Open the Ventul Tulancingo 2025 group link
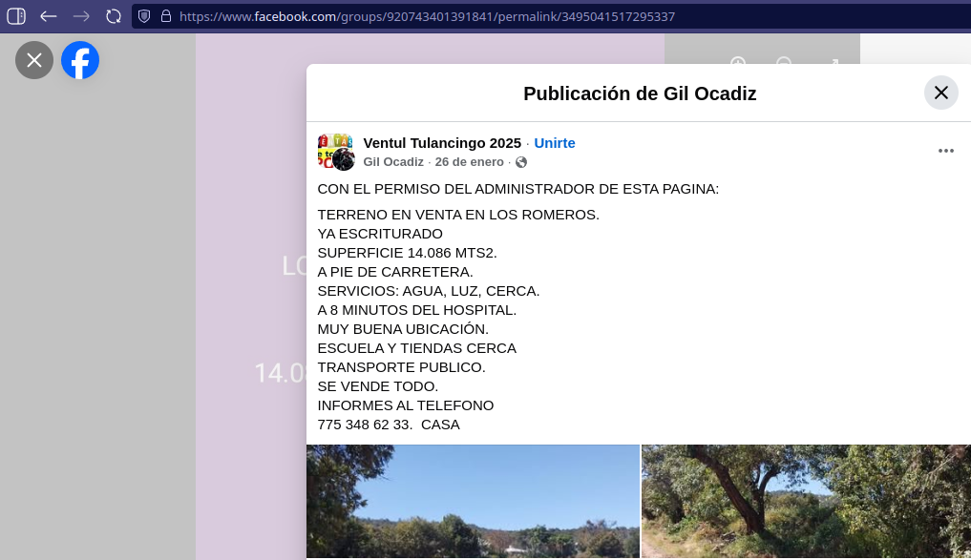 tap(442, 143)
